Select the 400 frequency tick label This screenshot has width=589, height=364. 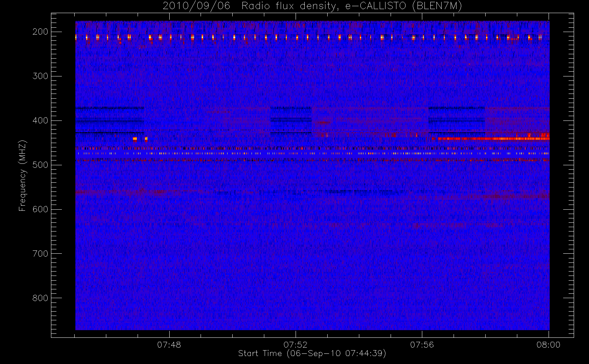coord(40,120)
